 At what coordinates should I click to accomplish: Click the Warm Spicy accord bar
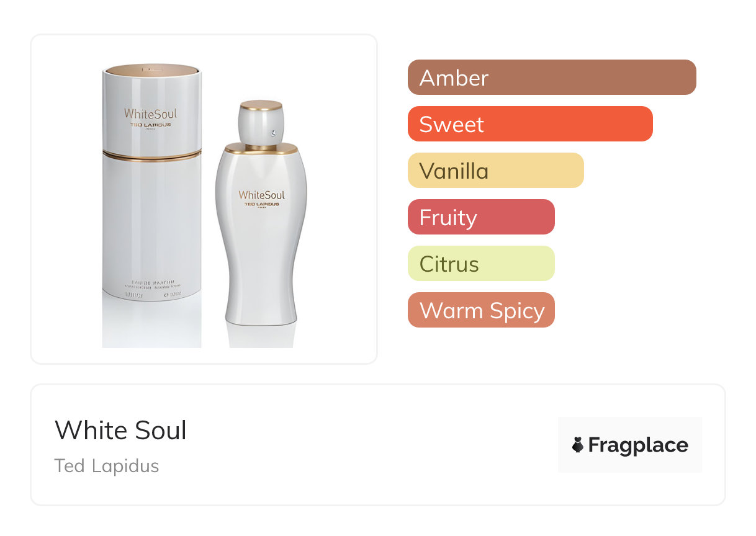481,310
